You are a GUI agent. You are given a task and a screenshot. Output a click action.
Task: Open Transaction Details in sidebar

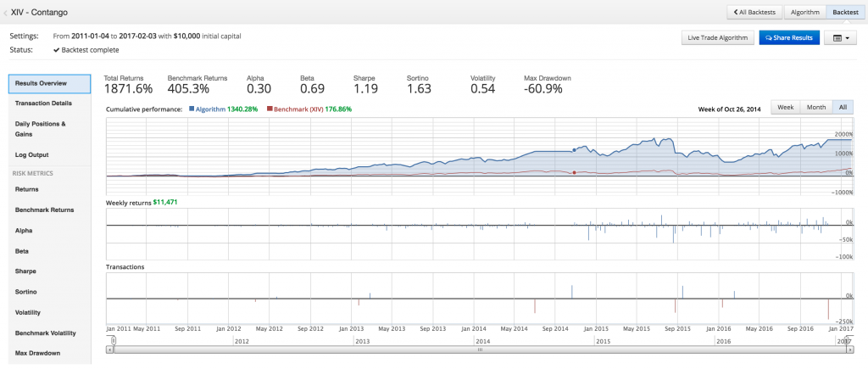click(x=43, y=103)
